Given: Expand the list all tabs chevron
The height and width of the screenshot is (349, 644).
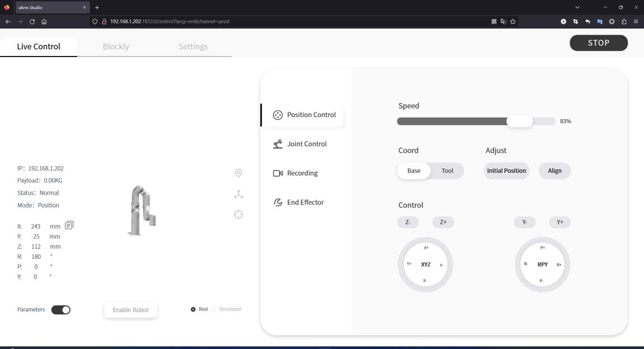Looking at the screenshot, I should click(577, 7).
